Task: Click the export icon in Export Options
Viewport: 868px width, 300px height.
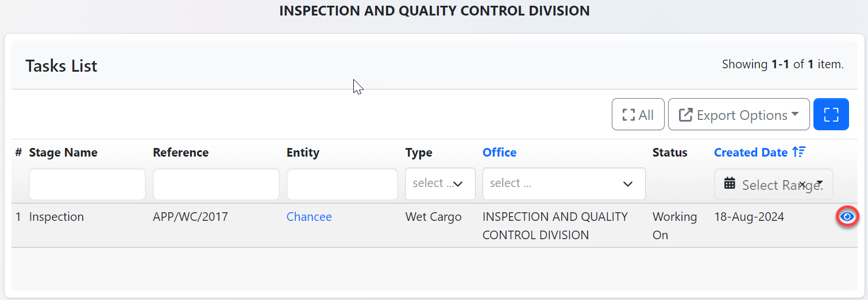Action: click(685, 115)
